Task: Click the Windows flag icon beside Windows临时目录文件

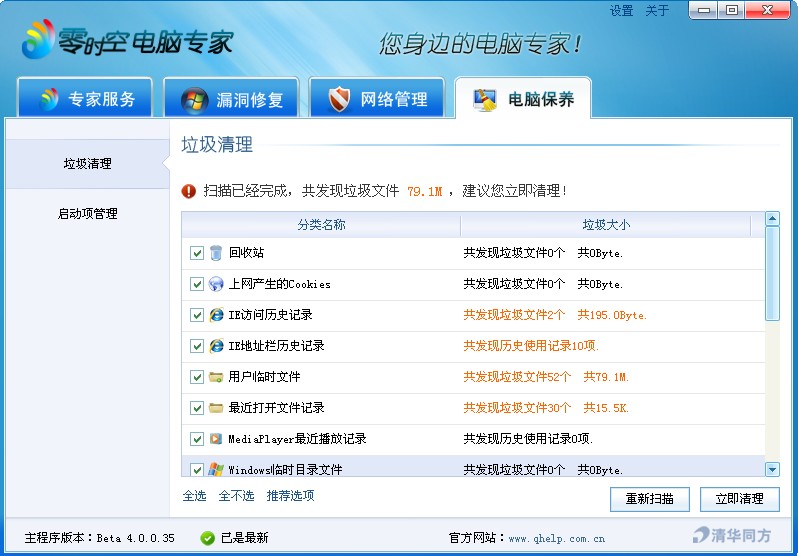Action: coord(216,469)
